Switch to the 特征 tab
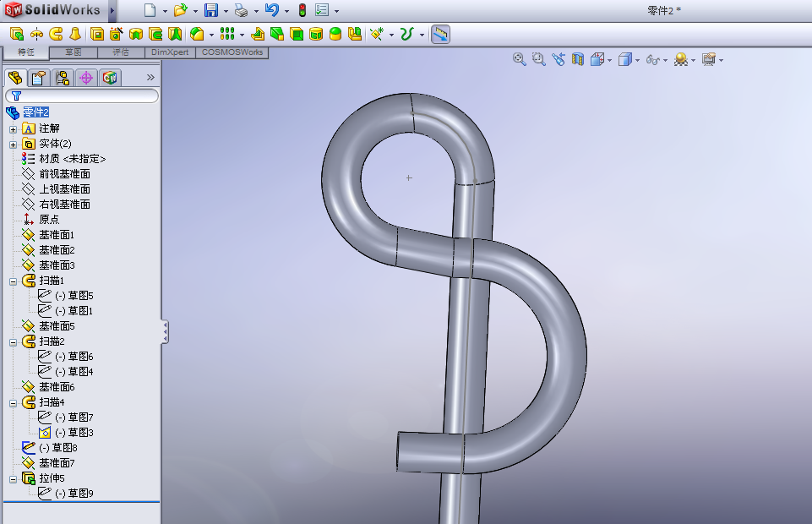812x524 pixels. (26, 52)
